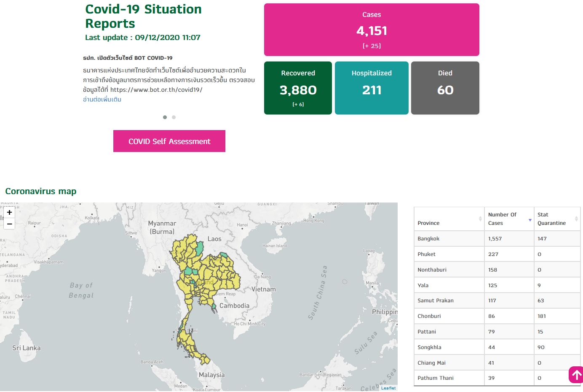Click the Chiang Mai table row
583x392 pixels.
[x=497, y=363]
